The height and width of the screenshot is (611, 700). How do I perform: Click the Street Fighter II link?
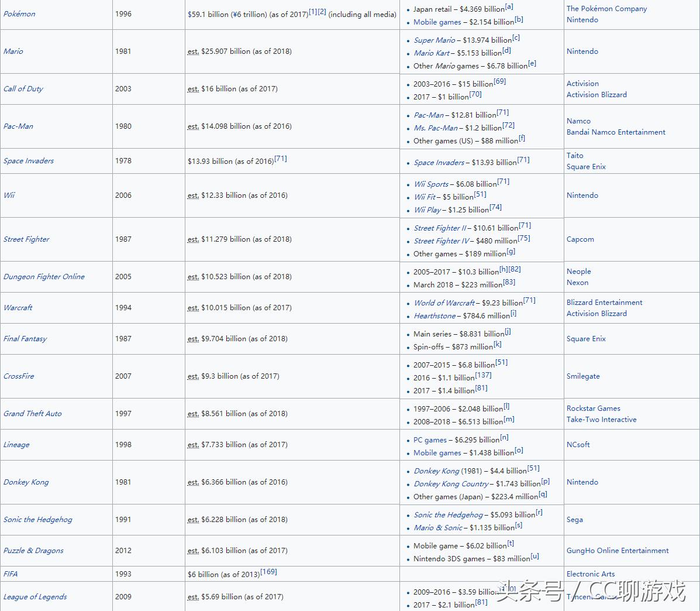click(440, 228)
